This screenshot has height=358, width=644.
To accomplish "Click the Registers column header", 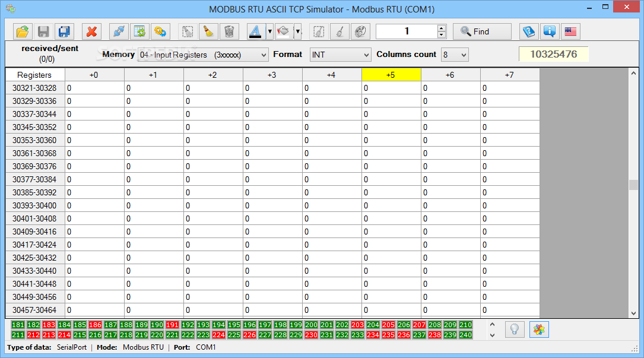I will (35, 75).
